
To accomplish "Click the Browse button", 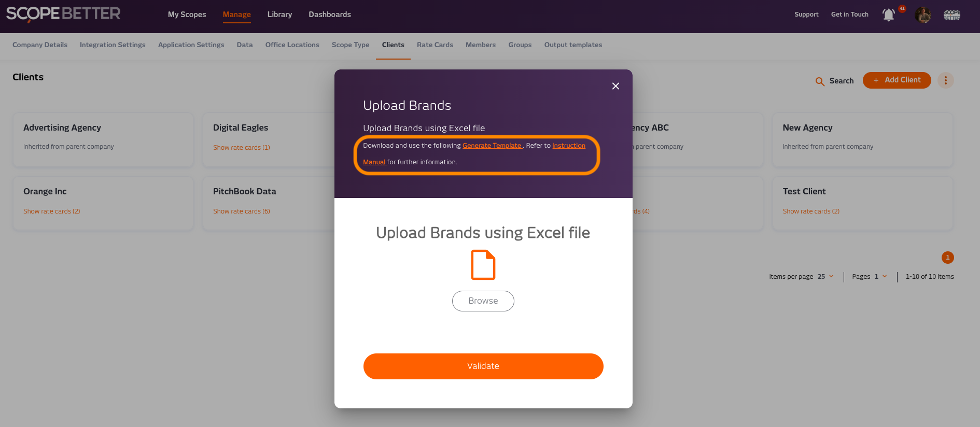I will click(x=483, y=301).
